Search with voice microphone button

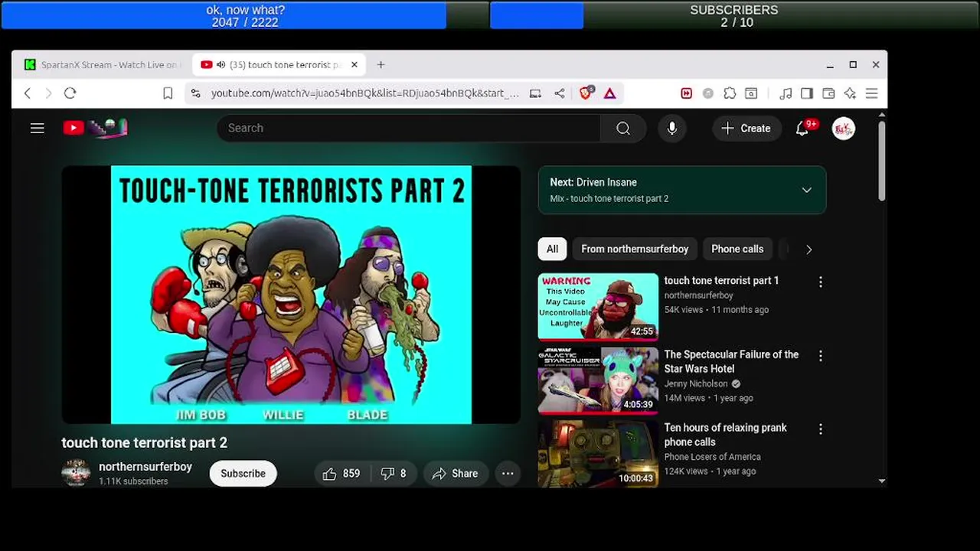pyautogui.click(x=672, y=129)
